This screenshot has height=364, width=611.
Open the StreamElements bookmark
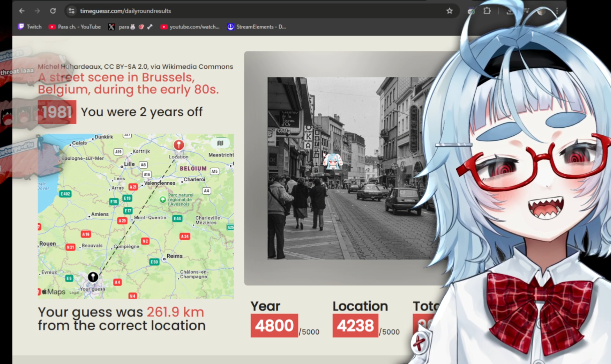[256, 27]
